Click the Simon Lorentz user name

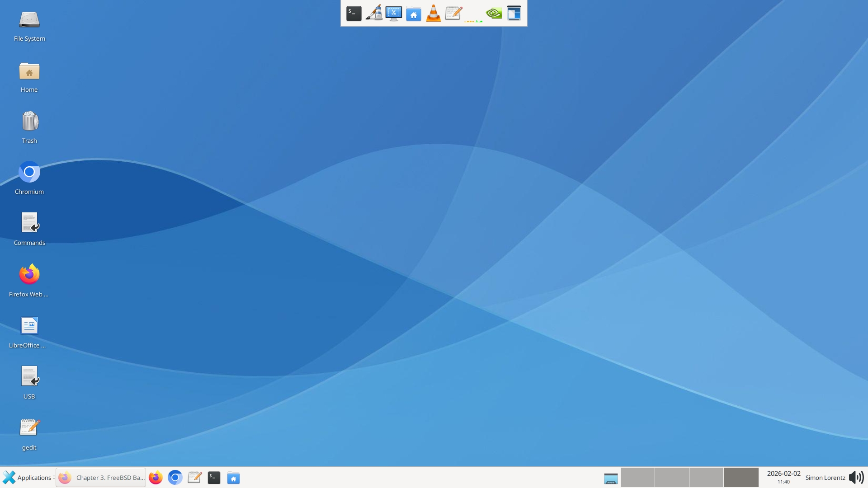click(825, 478)
